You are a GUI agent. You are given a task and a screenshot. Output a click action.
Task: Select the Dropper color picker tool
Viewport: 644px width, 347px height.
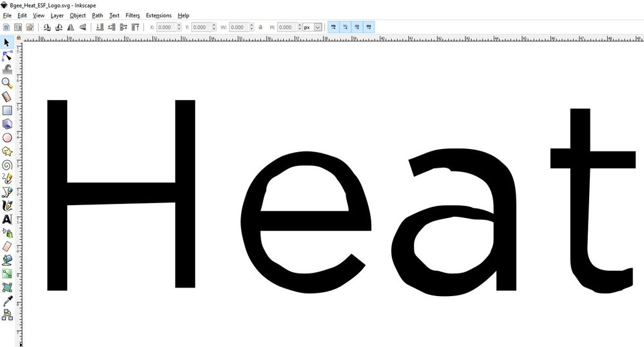[7, 301]
